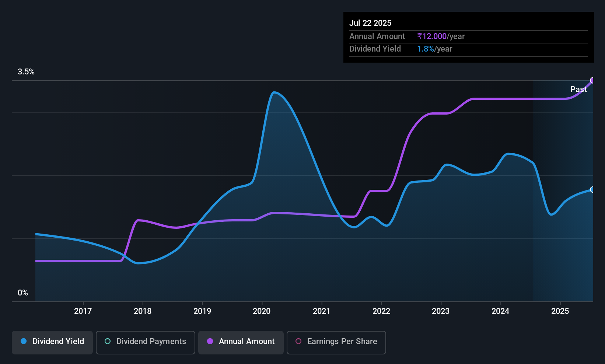Click the purple endpoint marker of Annual Amount
Viewport: 605px width, 364px height.
pos(592,80)
